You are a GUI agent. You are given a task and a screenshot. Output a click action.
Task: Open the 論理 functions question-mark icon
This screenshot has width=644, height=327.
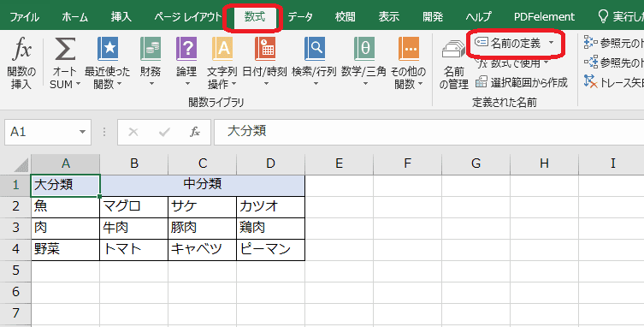click(x=186, y=49)
